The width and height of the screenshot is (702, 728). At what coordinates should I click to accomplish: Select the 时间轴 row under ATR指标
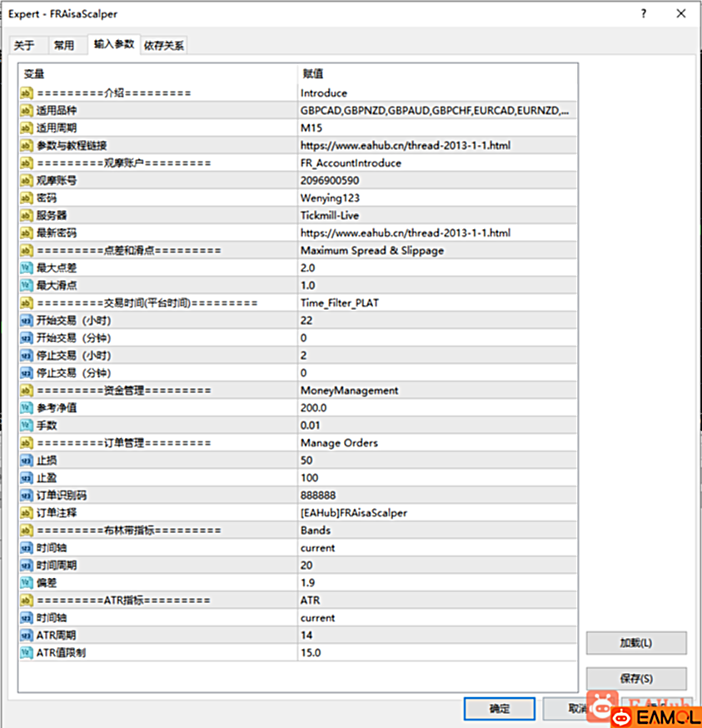pyautogui.click(x=298, y=618)
